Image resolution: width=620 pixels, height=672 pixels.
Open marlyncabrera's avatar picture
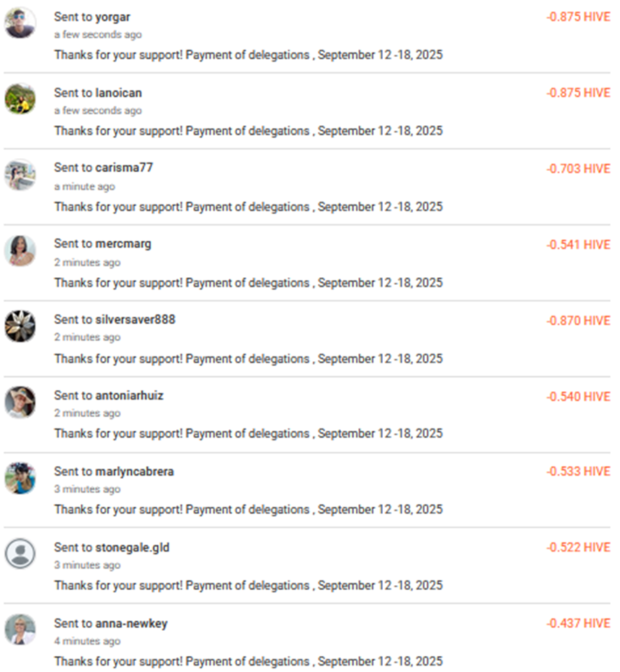point(20,477)
